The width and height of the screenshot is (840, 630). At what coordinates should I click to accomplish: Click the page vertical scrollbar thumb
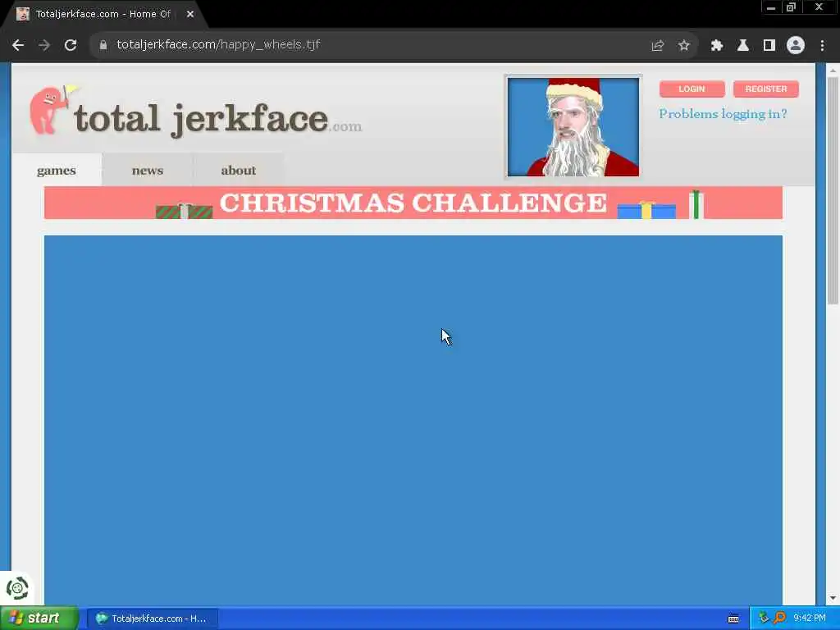(x=833, y=190)
